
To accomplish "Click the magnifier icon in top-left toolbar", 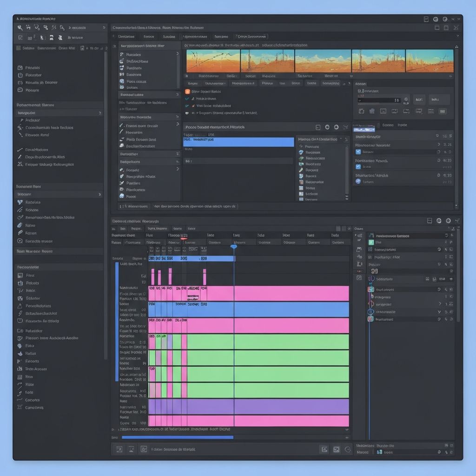I will point(20,28).
